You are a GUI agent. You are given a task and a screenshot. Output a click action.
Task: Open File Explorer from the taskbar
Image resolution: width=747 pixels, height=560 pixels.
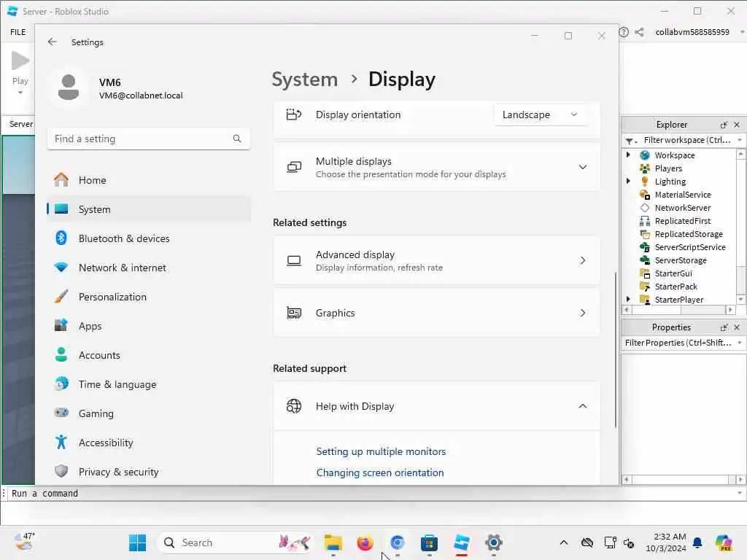333,542
